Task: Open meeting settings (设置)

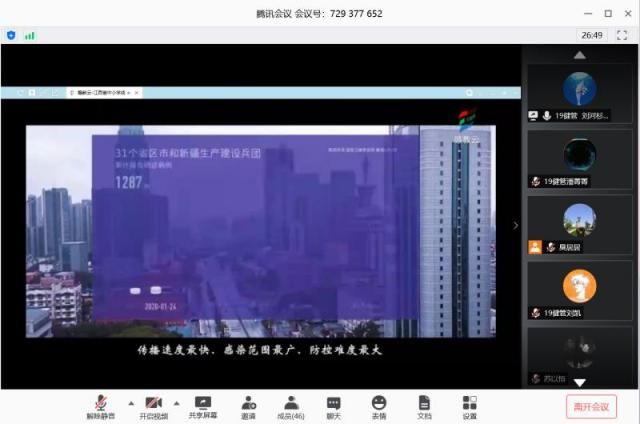Action: [469, 406]
